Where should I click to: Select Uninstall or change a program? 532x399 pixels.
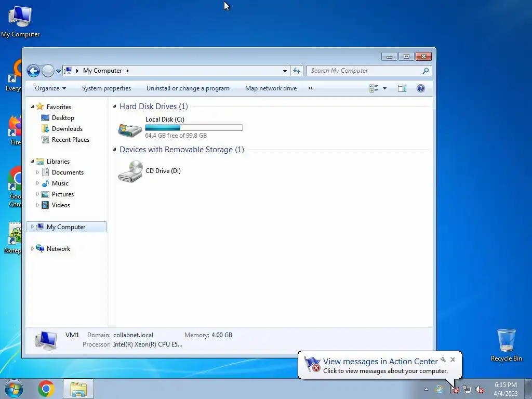[x=188, y=88]
